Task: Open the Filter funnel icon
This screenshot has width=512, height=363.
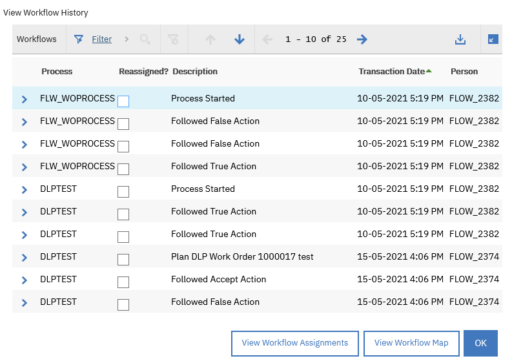Action: pos(79,39)
